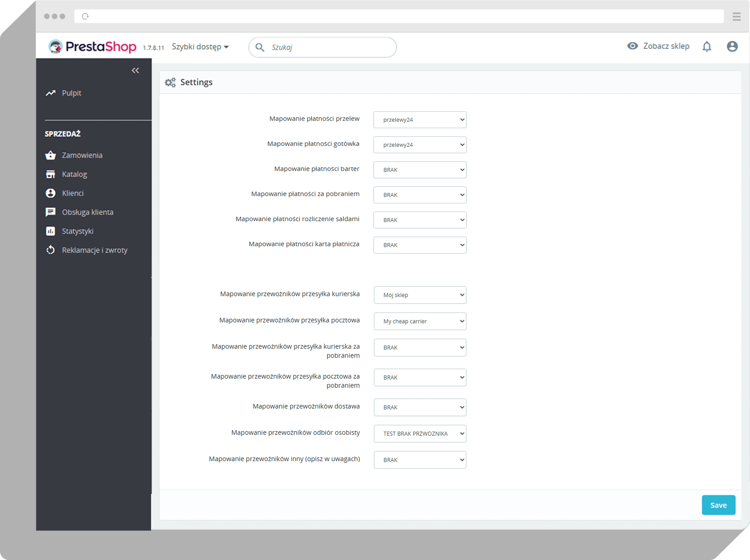The image size is (750, 560).
Task: Click the Zobacz sklep eye icon
Action: [x=632, y=46]
